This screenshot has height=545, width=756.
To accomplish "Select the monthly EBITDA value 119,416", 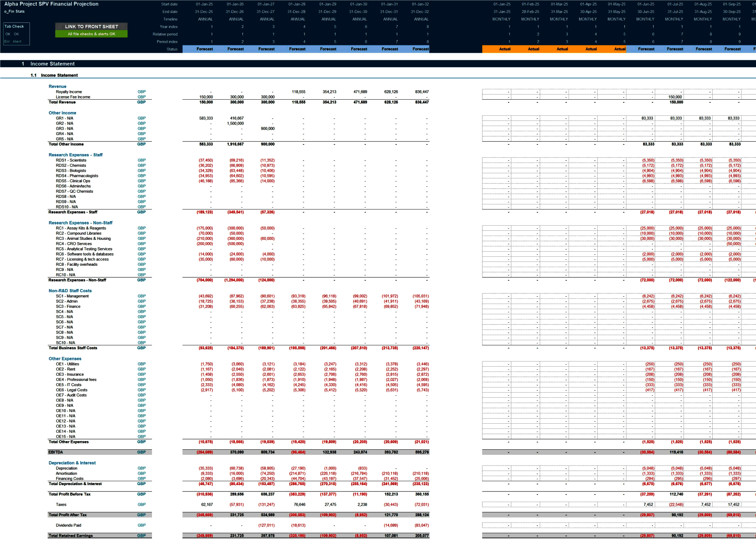I will click(x=676, y=452).
